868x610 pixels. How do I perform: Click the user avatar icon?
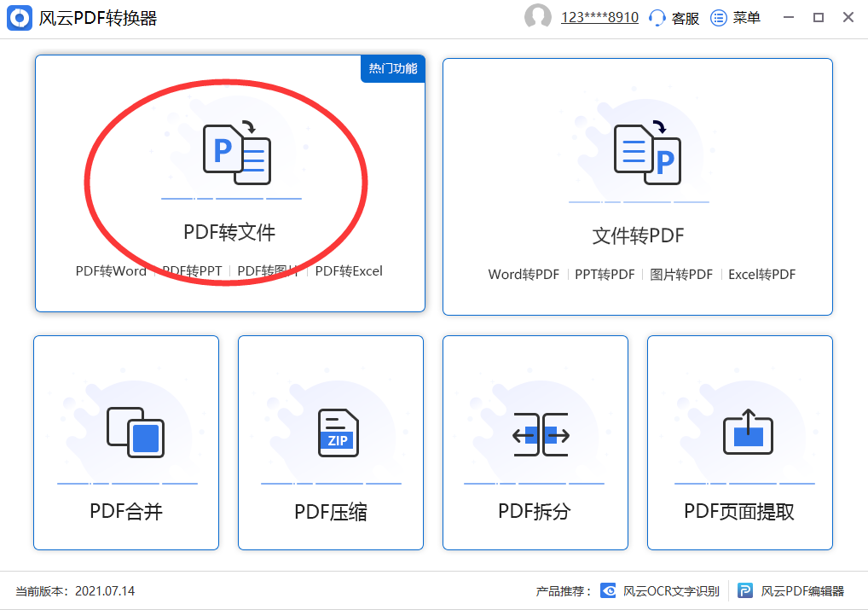(x=537, y=16)
